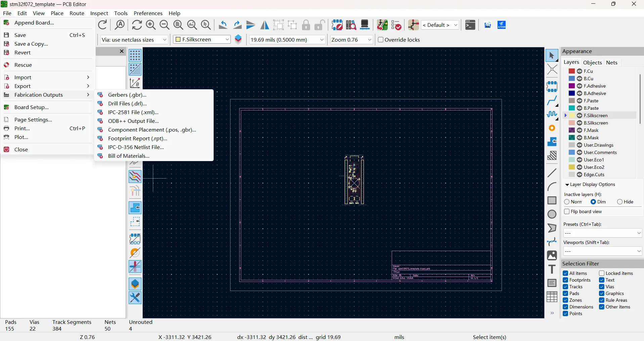Click the Refresh (redraw) toolbar icon
The width and height of the screenshot is (644, 341).
[137, 25]
